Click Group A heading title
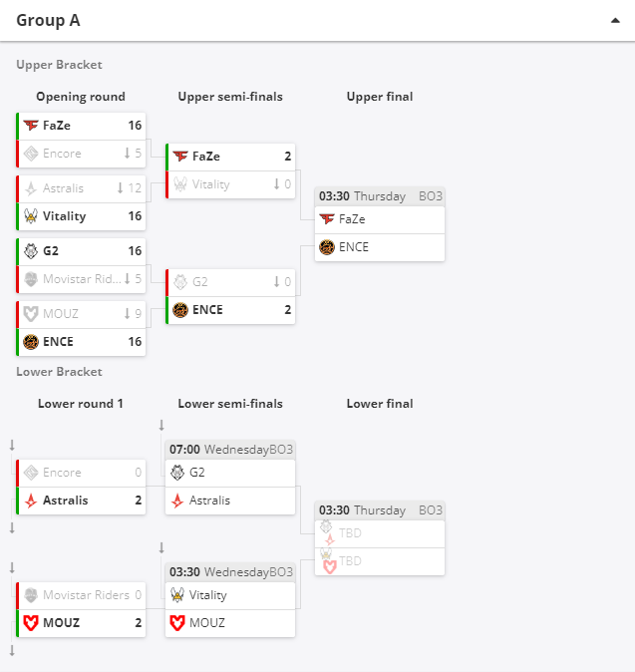 coord(48,20)
